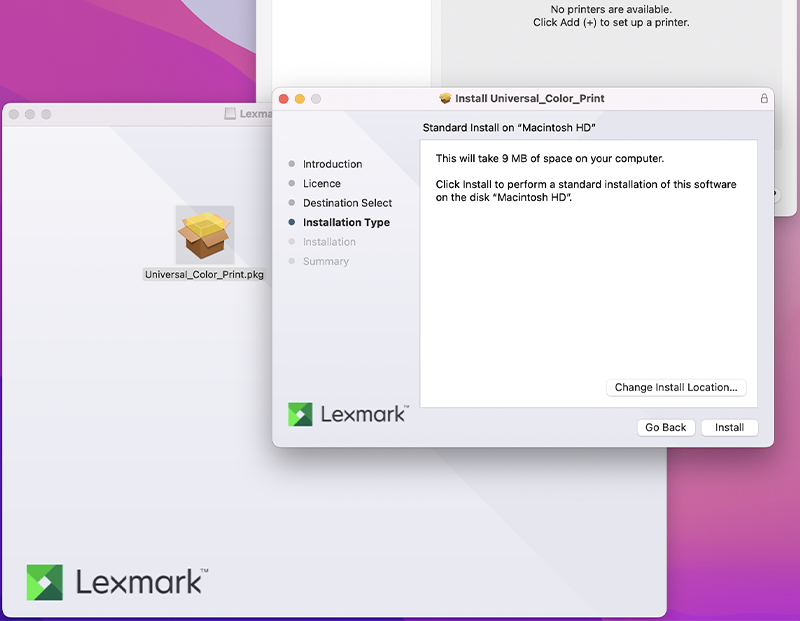Click the package icon in installer title

pyautogui.click(x=445, y=98)
